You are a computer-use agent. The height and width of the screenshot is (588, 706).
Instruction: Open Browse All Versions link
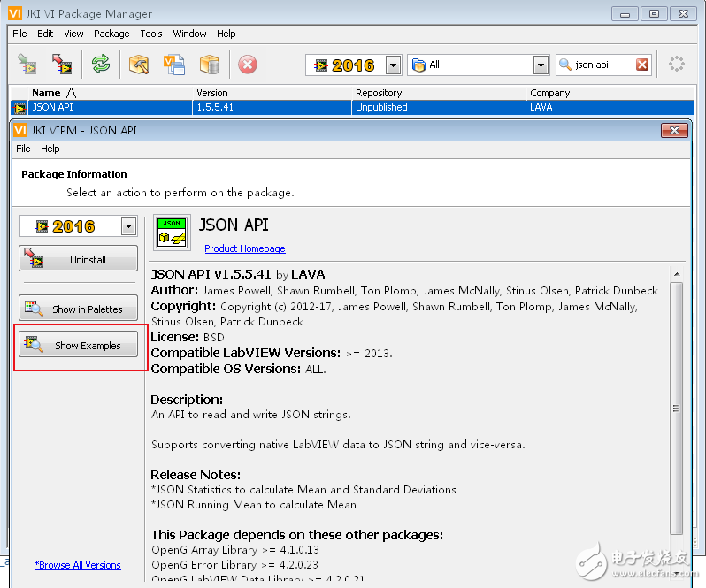coord(78,565)
